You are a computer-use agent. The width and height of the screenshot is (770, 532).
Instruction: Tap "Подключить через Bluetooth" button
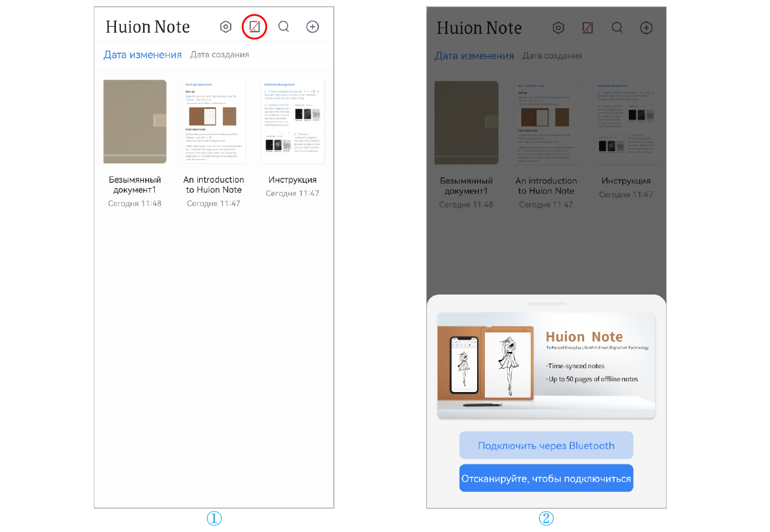click(546, 445)
